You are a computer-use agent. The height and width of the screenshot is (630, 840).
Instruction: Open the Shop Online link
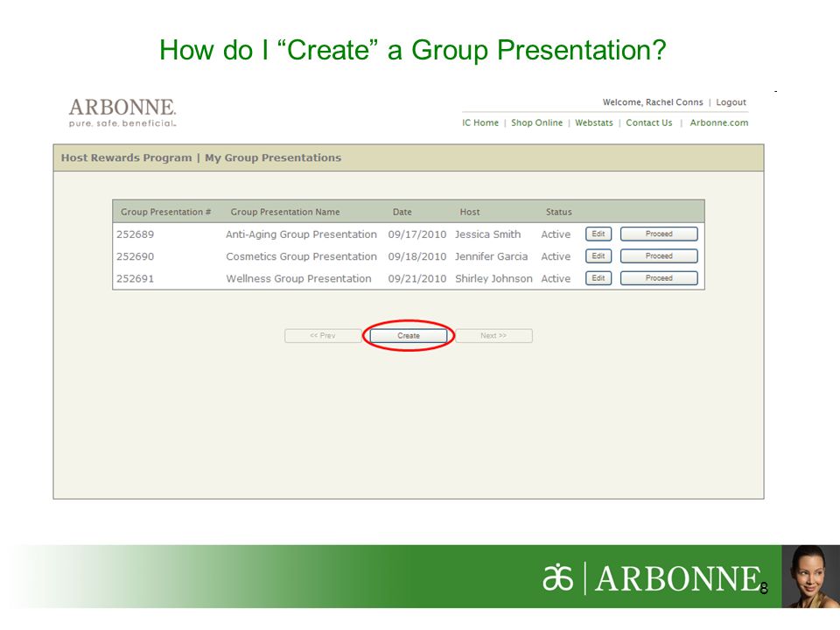[536, 122]
